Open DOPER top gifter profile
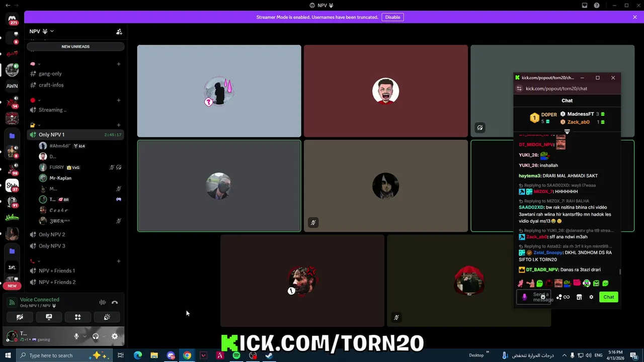644x362 pixels. [x=544, y=118]
